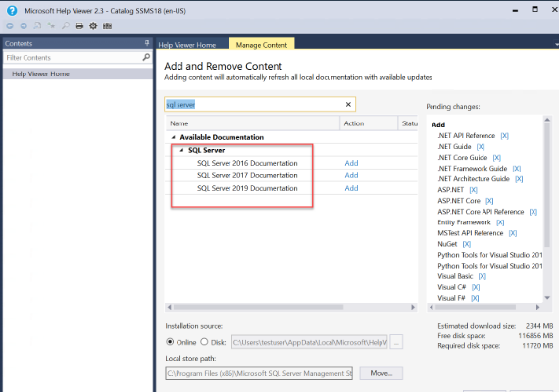Pin the Contents panel with pushpin icon
This screenshot has width=559, height=392.
pos(147,43)
